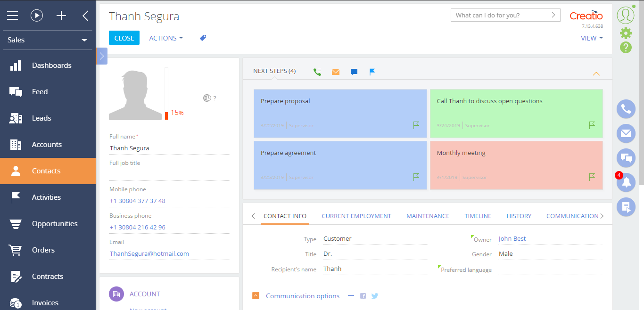This screenshot has height=310, width=644.
Task: Open the Sales workplace dropdown
Action: (x=48, y=40)
